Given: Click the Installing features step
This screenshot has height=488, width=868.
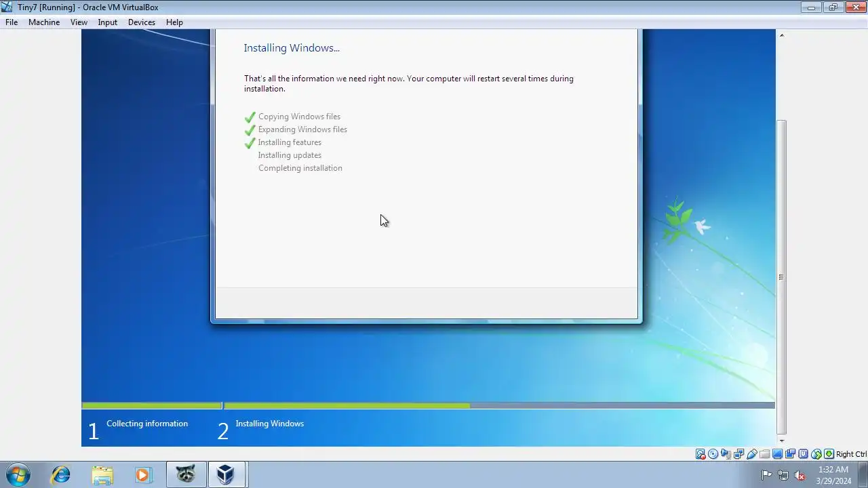Looking at the screenshot, I should (290, 142).
